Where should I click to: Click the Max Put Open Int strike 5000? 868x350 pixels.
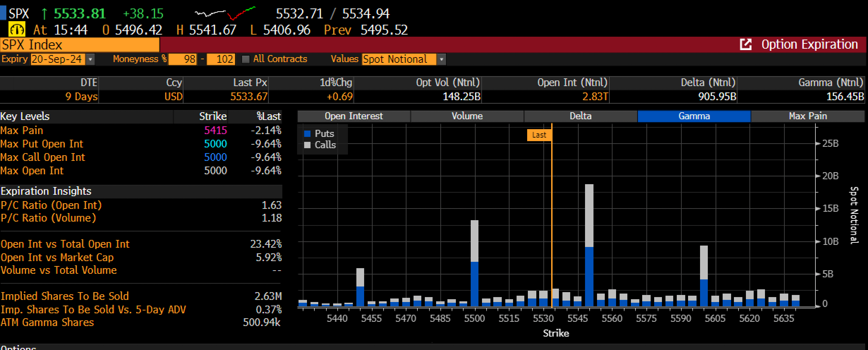(216, 144)
